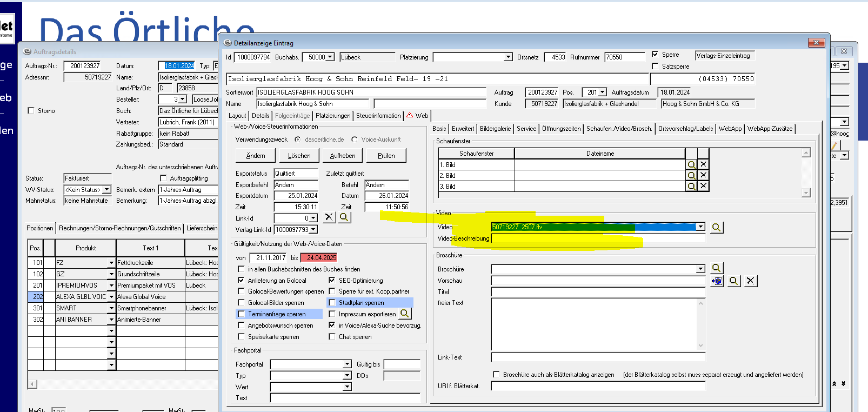Click the magnifier icon beside Link-Id
The image size is (868, 412).
[344, 217]
